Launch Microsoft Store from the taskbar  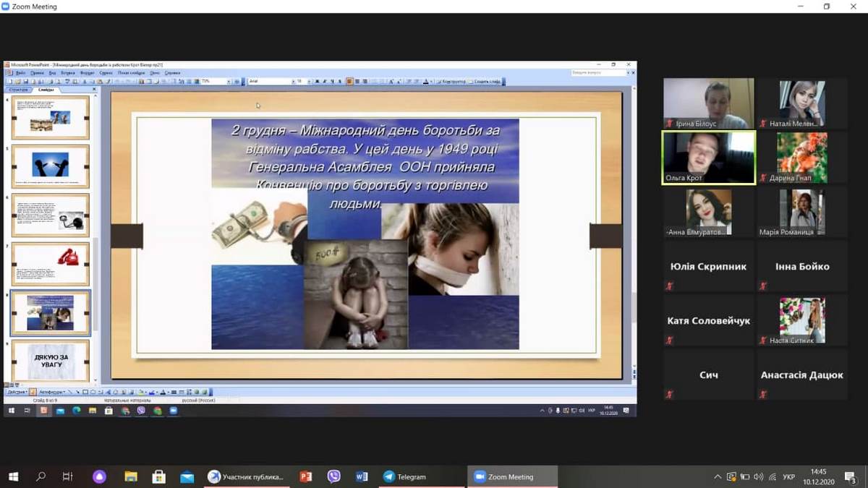click(159, 476)
